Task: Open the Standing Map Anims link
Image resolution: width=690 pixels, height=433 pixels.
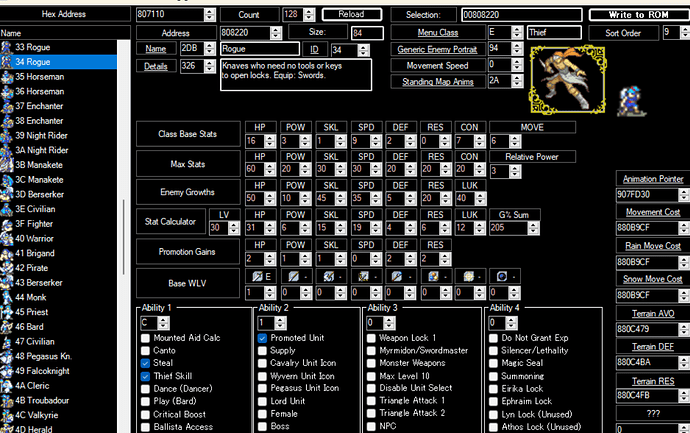Action: point(438,82)
